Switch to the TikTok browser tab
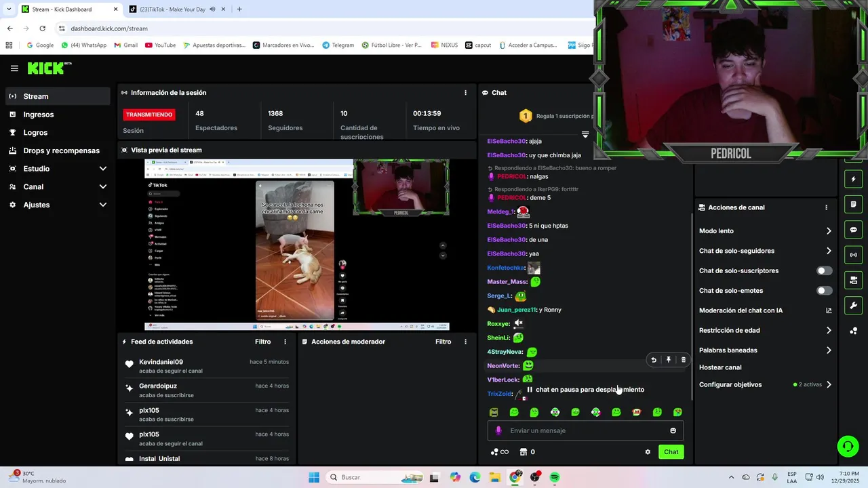The image size is (868, 488). pos(178,9)
